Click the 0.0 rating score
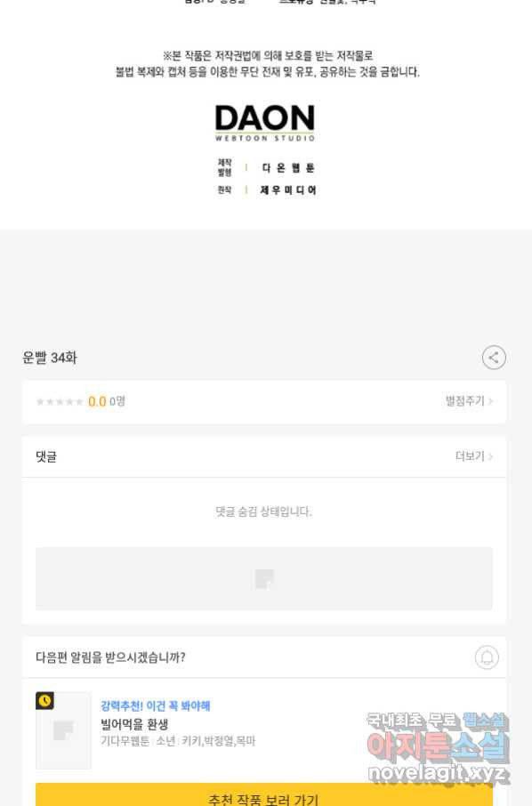Screen dimensions: 532x806 point(97,401)
